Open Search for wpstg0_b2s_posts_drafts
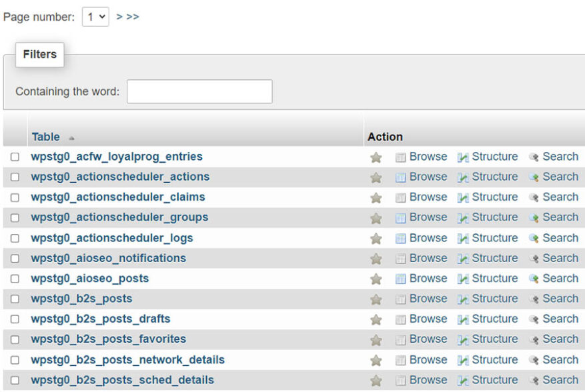Viewport: 585px width, 392px height. tap(559, 319)
